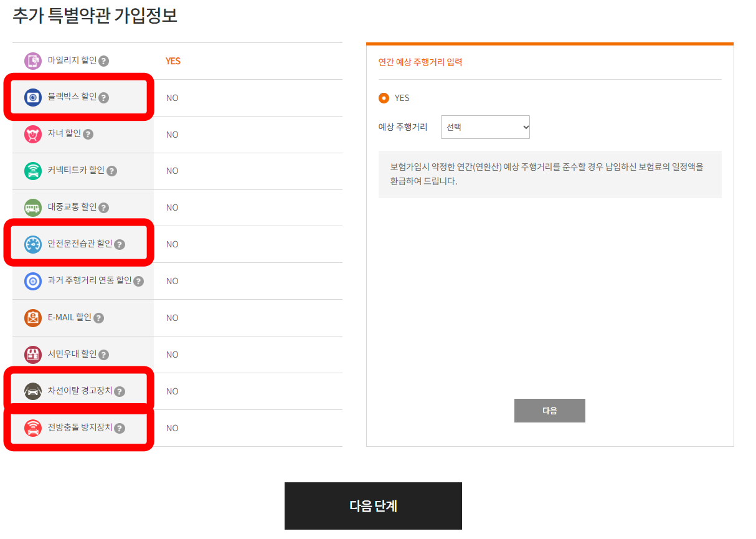Viewport: 756px width, 539px height.
Task: Click the 안전운전습관 할인 gear icon
Action: point(34,244)
